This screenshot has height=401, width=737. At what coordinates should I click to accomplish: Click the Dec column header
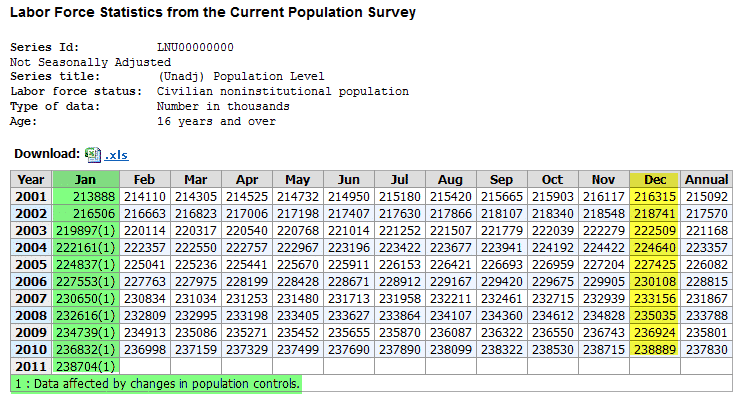(655, 179)
